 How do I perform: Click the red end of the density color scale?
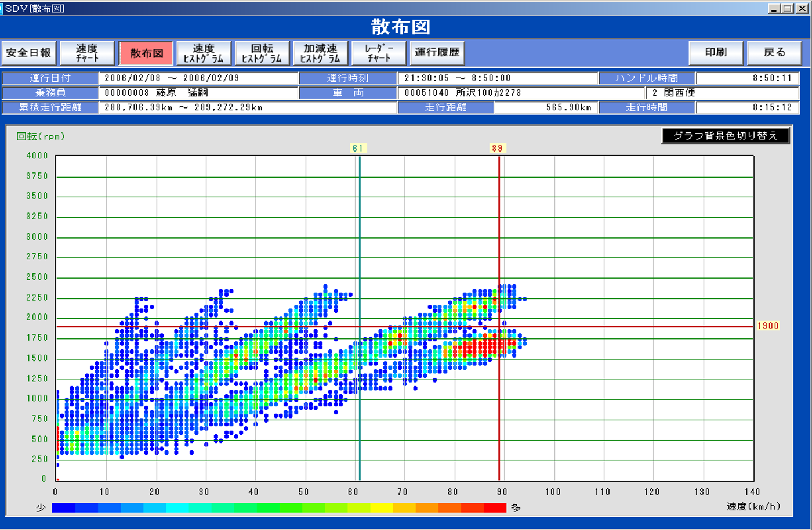click(x=495, y=508)
